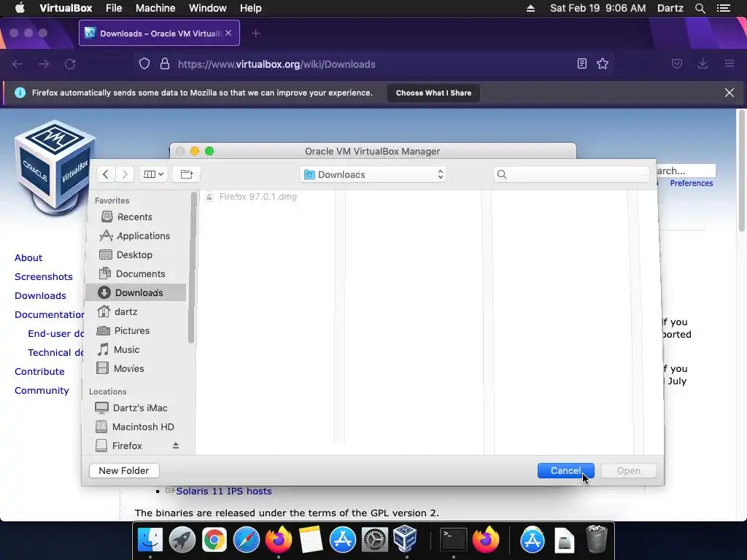Toggle reader view in Firefox
The width and height of the screenshot is (747, 560).
[x=581, y=63]
